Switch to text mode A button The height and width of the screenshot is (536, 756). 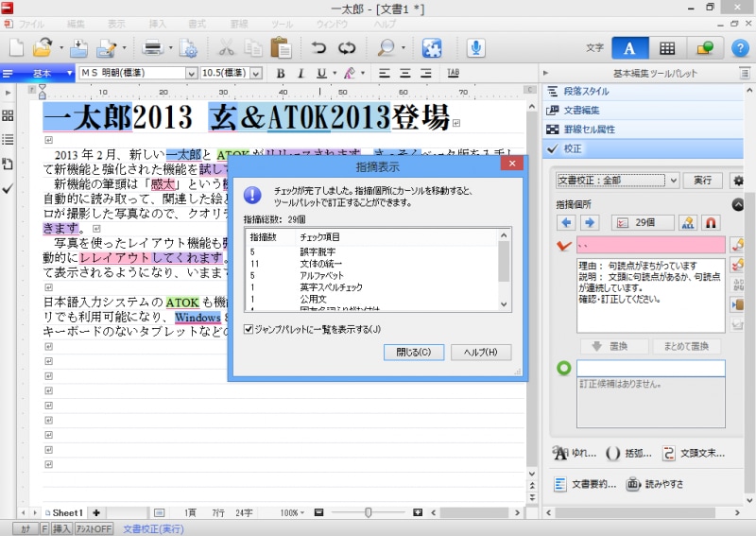point(629,48)
